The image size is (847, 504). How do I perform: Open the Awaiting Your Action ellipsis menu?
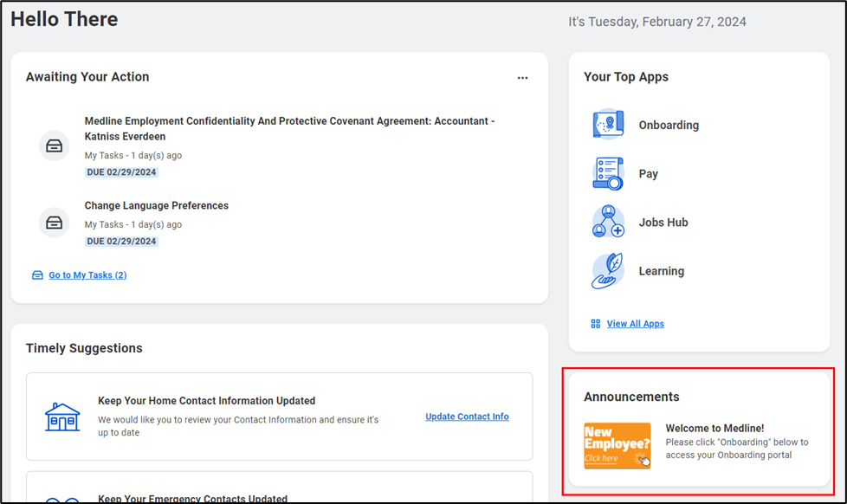click(x=522, y=78)
